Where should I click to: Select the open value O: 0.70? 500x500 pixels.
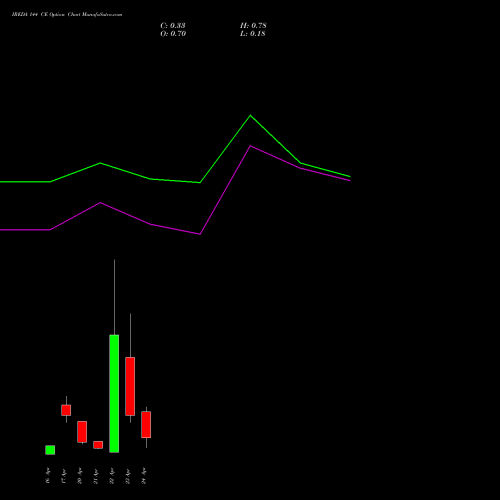pos(173,34)
